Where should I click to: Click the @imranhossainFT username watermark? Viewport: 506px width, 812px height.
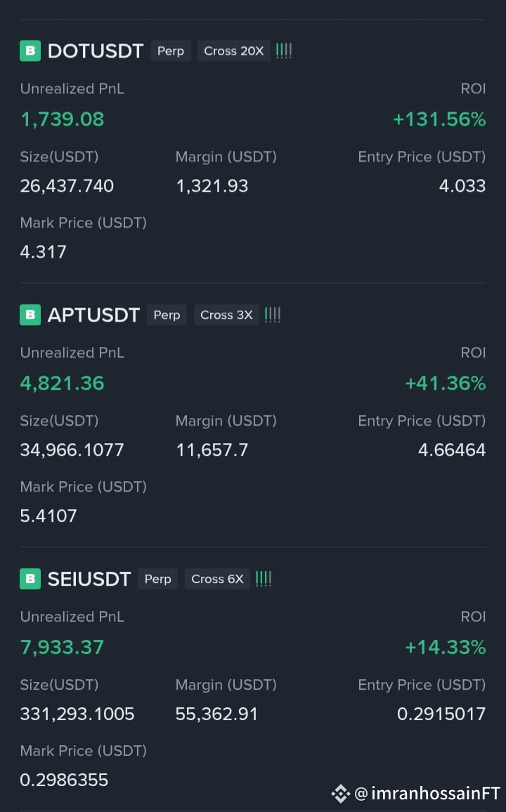point(427,793)
